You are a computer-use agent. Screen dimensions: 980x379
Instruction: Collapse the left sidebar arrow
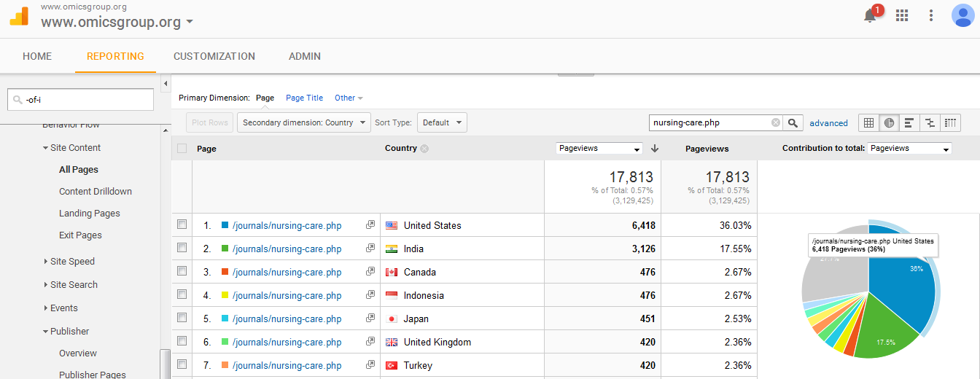pyautogui.click(x=166, y=82)
